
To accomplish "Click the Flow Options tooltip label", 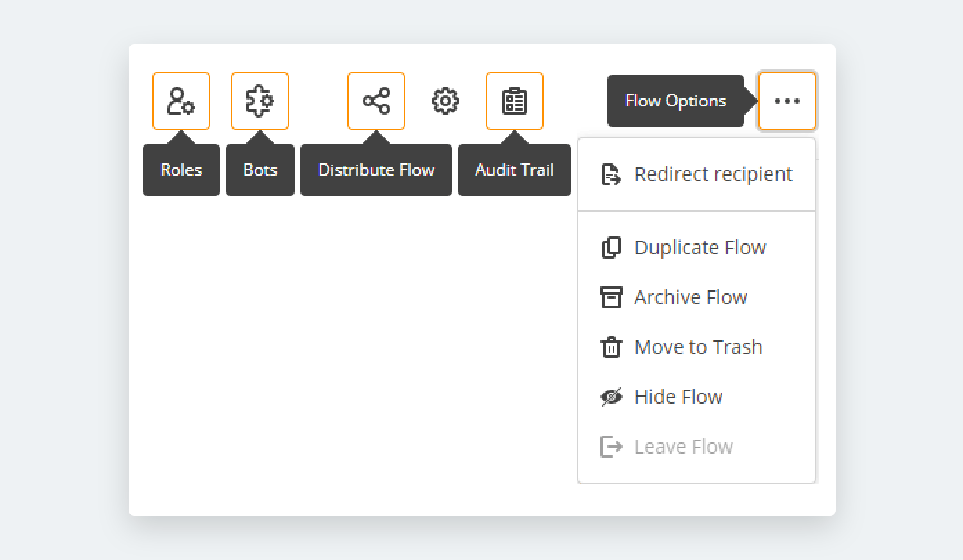I will pos(675,101).
